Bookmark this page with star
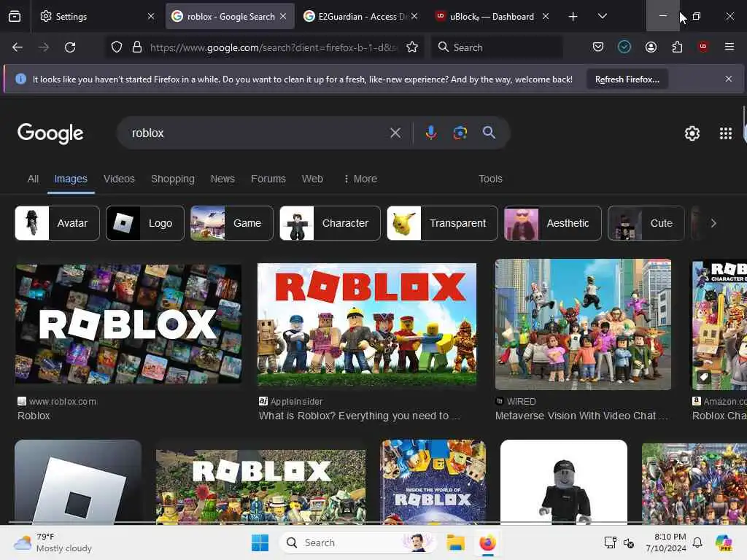Image resolution: width=747 pixels, height=560 pixels. tap(412, 47)
